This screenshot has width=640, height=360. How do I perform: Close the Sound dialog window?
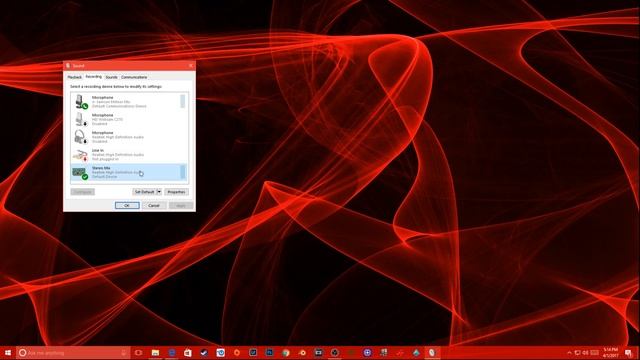pyautogui.click(x=191, y=65)
